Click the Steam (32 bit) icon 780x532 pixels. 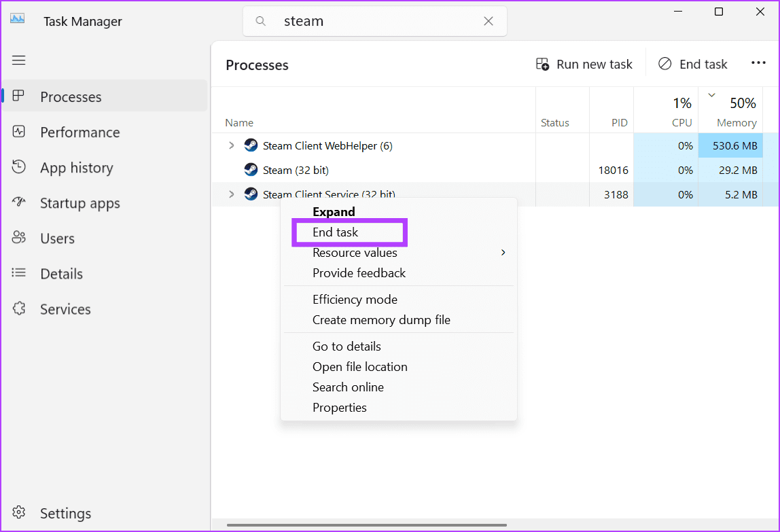(251, 170)
